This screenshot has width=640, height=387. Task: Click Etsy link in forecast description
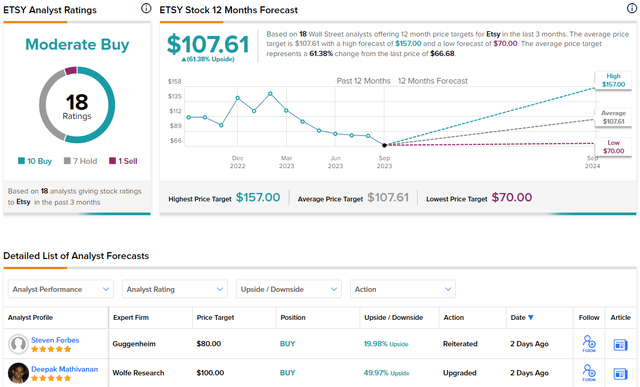click(493, 34)
